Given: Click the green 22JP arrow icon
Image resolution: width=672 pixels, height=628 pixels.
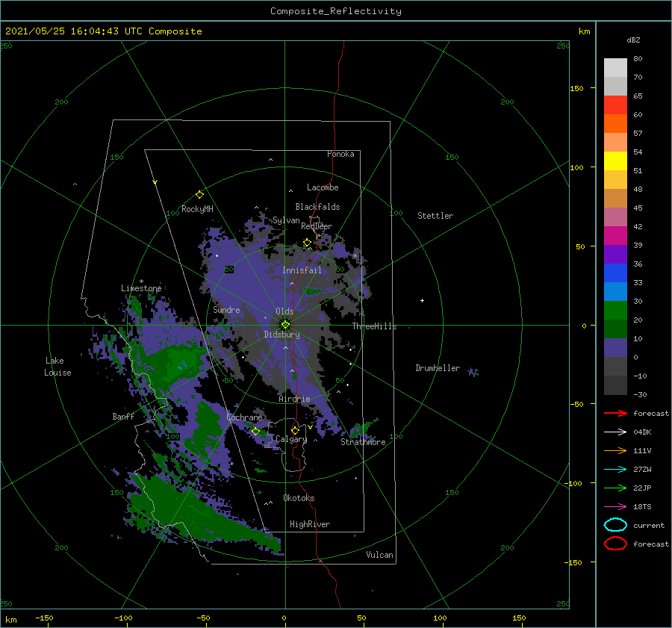Looking at the screenshot, I should point(615,488).
